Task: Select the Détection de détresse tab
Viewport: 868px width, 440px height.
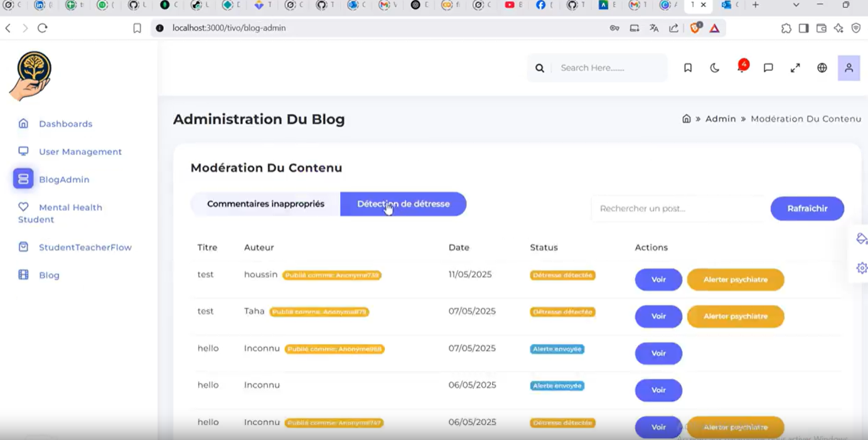Action: pos(404,204)
